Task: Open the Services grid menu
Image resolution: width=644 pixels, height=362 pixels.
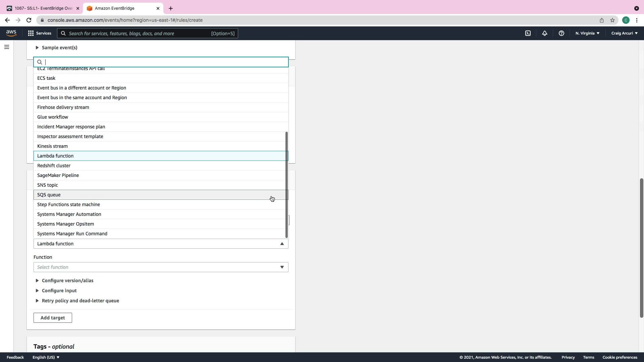Action: (40, 33)
